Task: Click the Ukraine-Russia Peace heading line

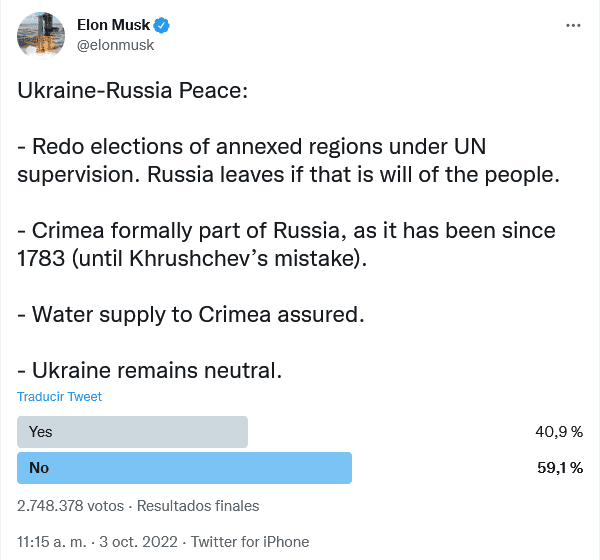Action: (x=131, y=92)
